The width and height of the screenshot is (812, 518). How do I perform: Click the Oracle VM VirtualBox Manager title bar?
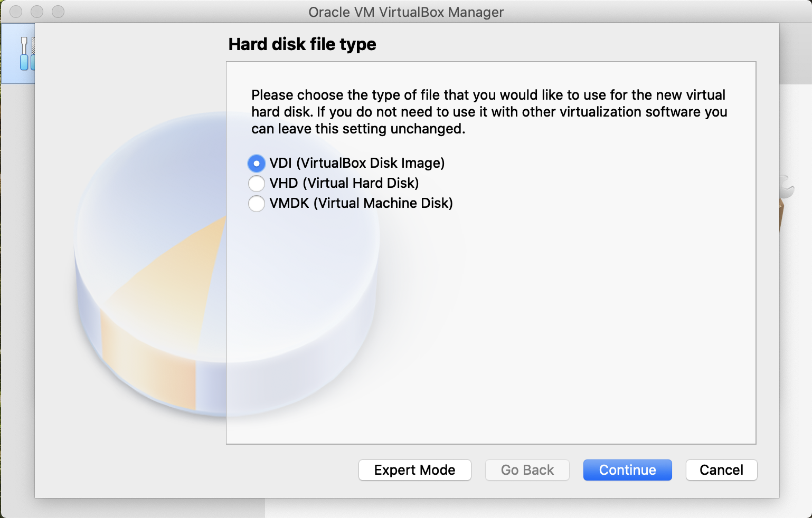click(x=406, y=12)
